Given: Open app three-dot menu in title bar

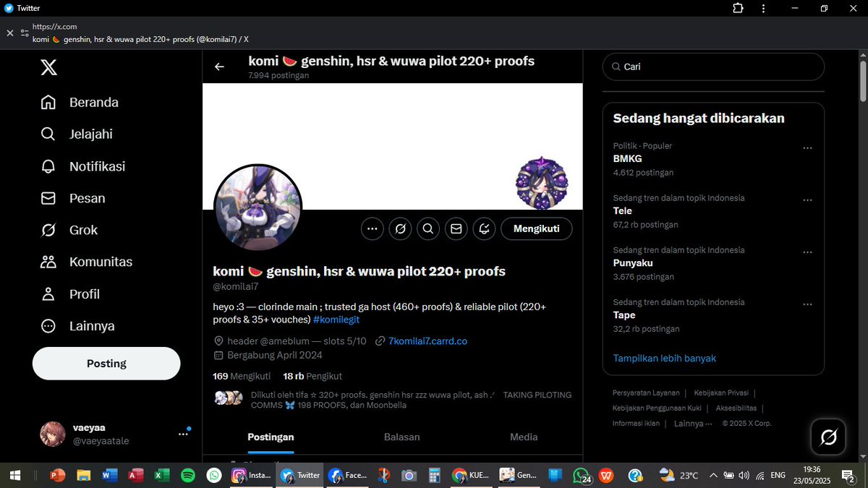Looking at the screenshot, I should pyautogui.click(x=763, y=8).
